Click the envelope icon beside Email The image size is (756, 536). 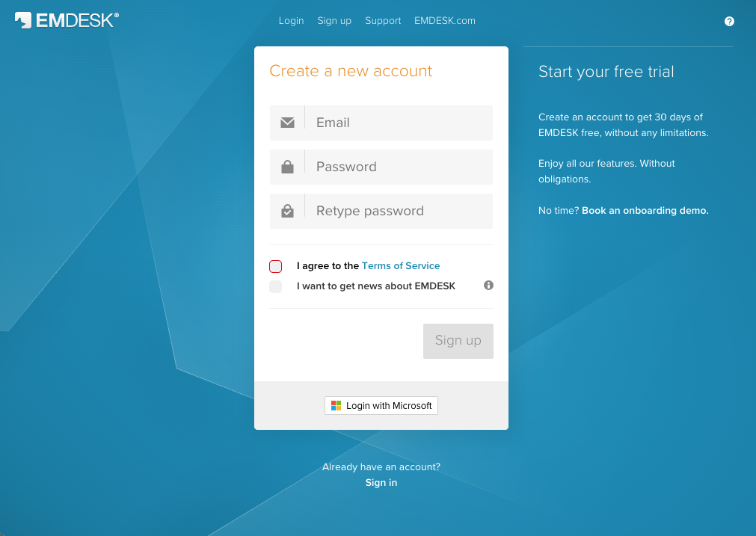[287, 123]
